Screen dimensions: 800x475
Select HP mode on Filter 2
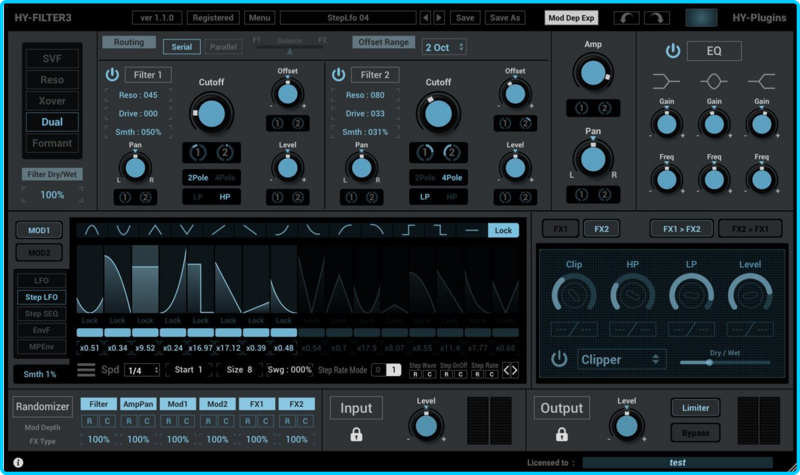click(452, 197)
